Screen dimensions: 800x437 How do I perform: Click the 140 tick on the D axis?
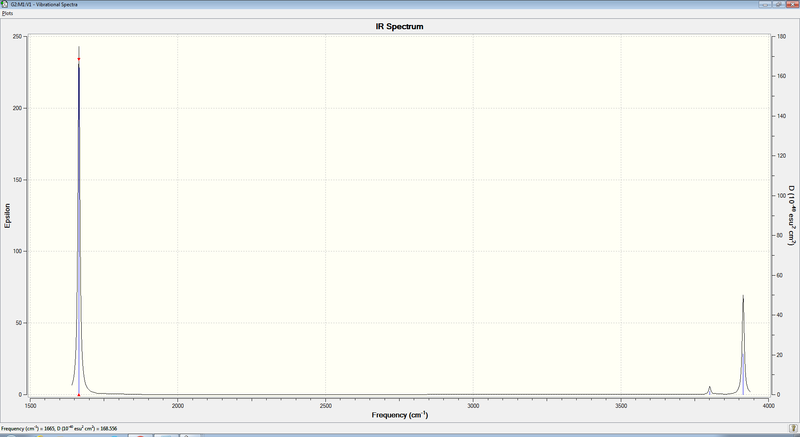click(x=781, y=116)
